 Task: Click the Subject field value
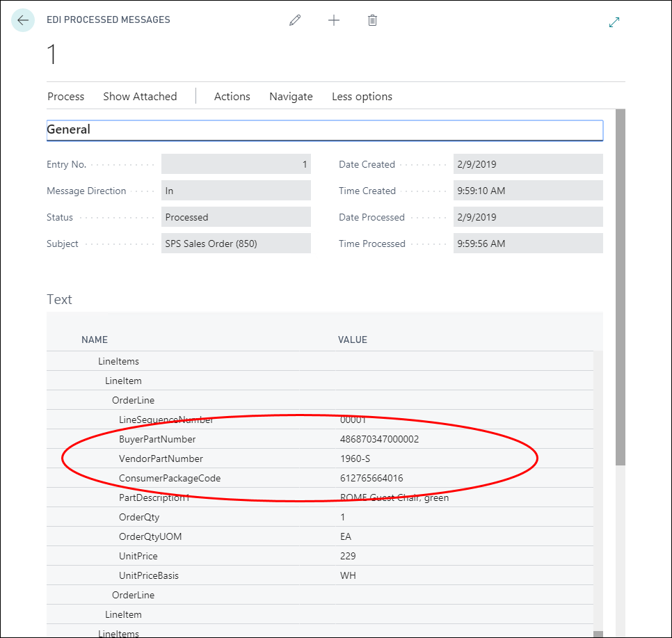[x=235, y=244]
